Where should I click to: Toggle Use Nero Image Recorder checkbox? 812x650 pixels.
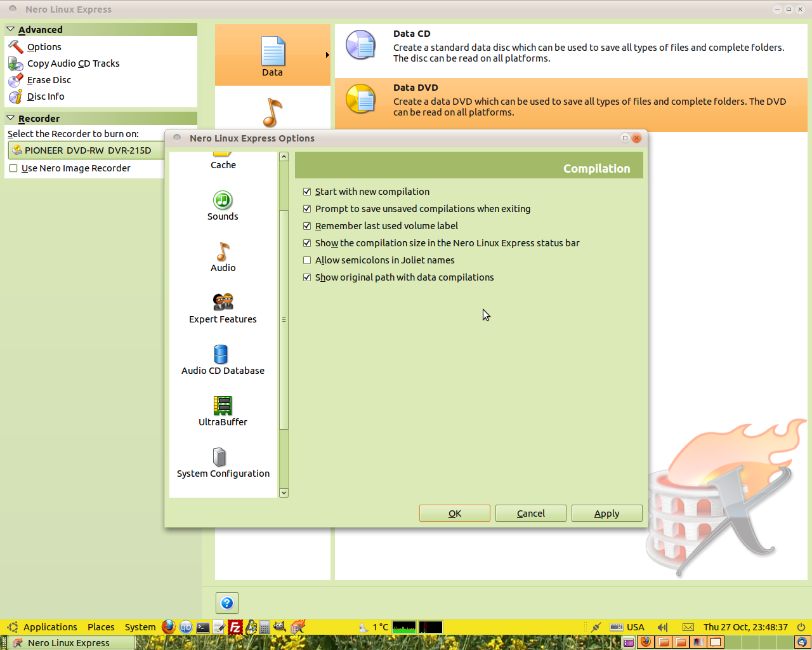(x=13, y=168)
